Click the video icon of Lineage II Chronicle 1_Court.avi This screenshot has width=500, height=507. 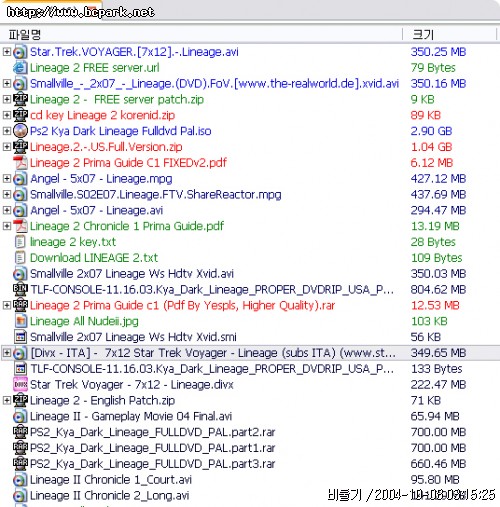click(x=20, y=480)
